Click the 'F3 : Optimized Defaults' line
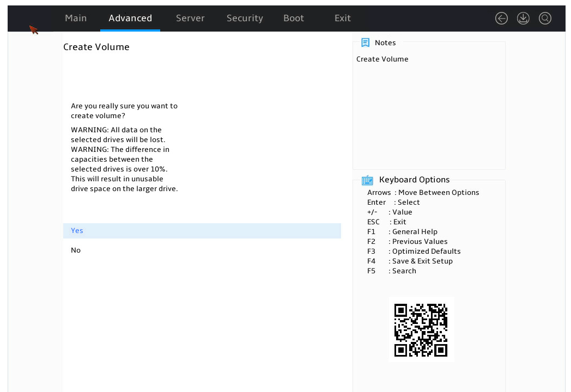 click(414, 252)
